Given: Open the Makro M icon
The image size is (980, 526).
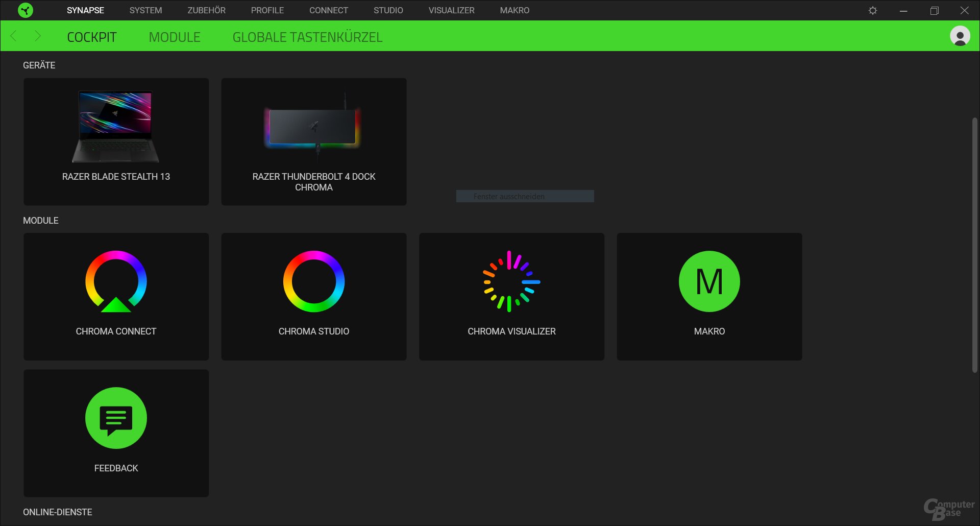Looking at the screenshot, I should pos(709,281).
